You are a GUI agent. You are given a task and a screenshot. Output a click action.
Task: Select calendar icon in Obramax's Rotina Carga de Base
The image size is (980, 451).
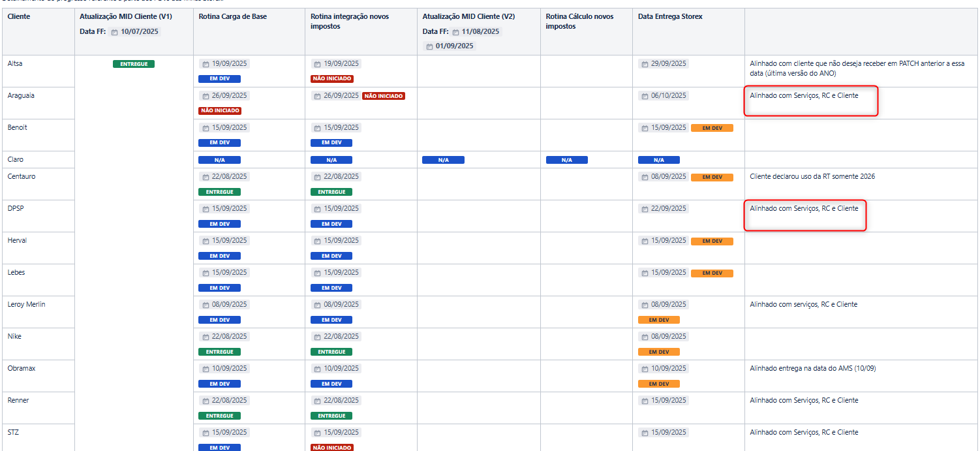[x=206, y=369]
